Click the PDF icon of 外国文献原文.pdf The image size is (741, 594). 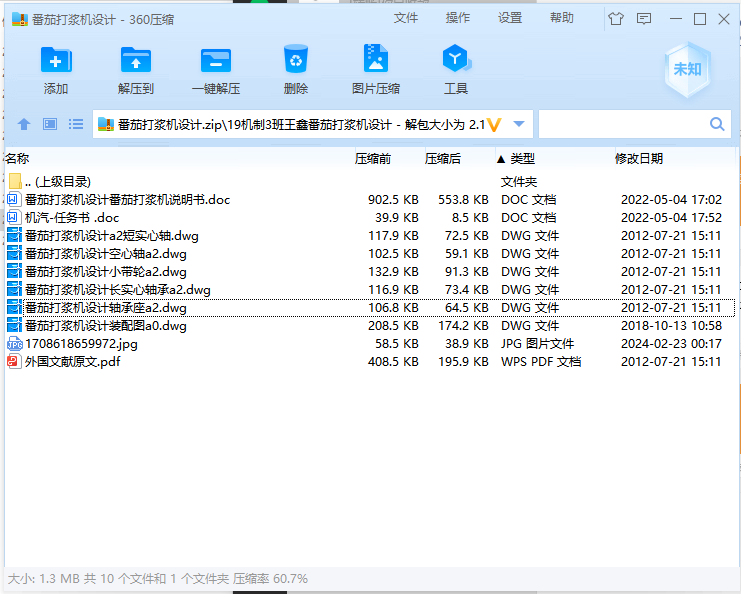click(14, 362)
